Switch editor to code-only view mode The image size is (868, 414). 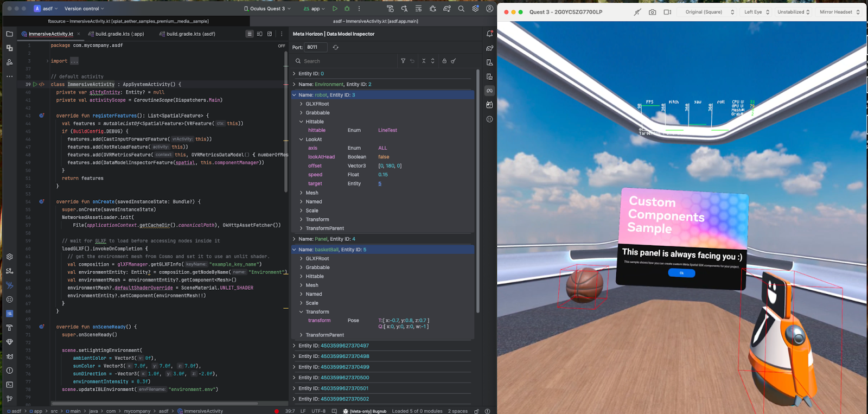click(x=250, y=34)
